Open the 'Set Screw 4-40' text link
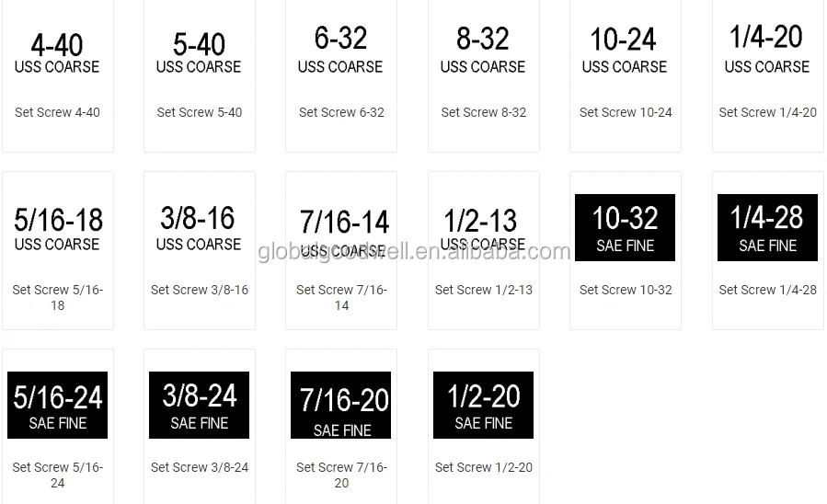 click(x=57, y=112)
